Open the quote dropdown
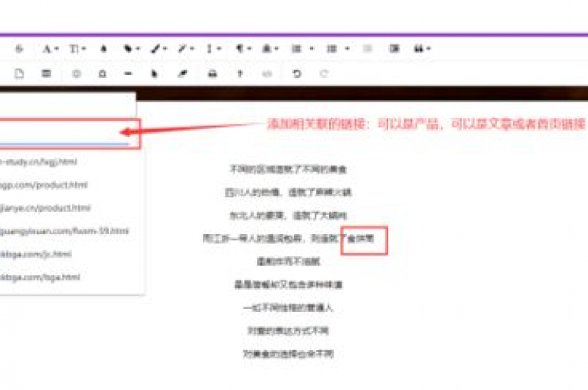 [x=422, y=49]
